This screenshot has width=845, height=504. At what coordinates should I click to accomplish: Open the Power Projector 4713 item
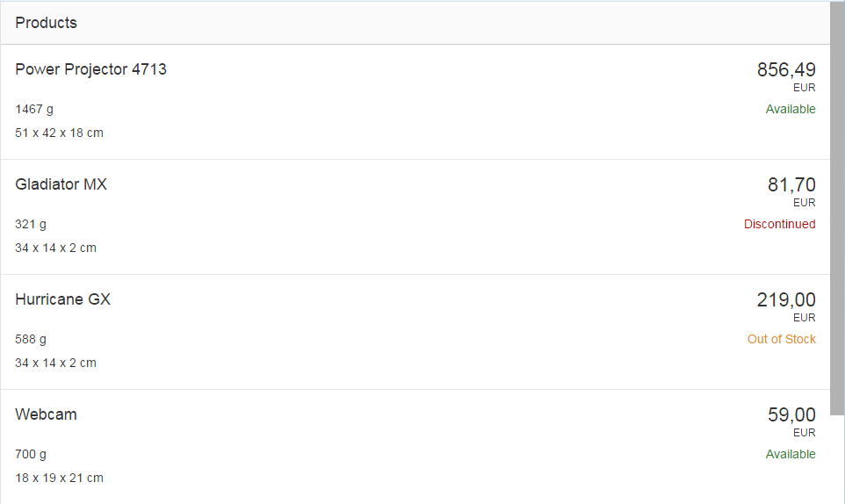(90, 69)
